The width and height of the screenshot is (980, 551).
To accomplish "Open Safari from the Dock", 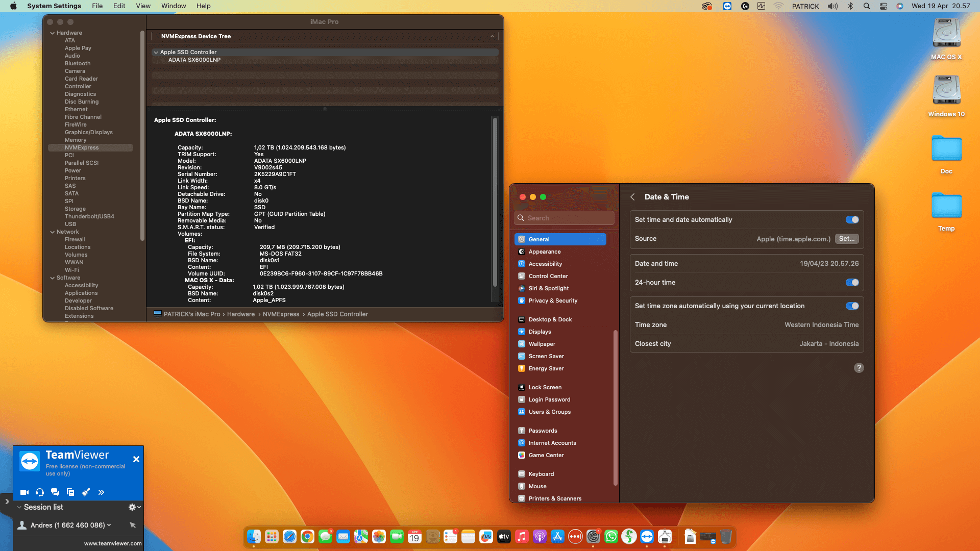I will pos(289,537).
